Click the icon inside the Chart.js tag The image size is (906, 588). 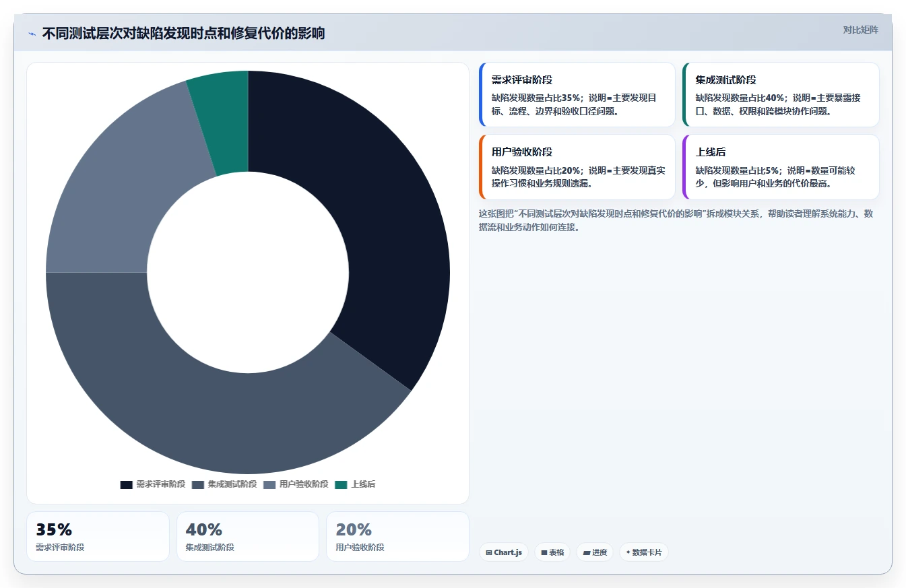coord(488,552)
